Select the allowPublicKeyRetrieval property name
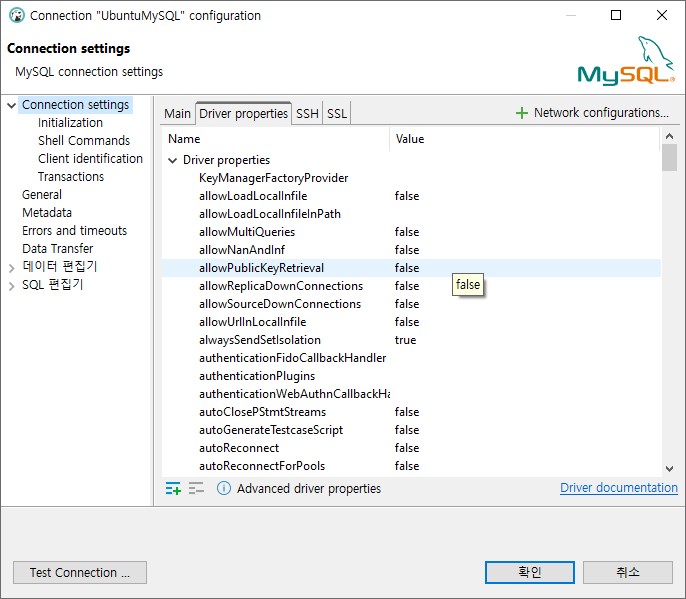The width and height of the screenshot is (686, 599). (x=261, y=268)
